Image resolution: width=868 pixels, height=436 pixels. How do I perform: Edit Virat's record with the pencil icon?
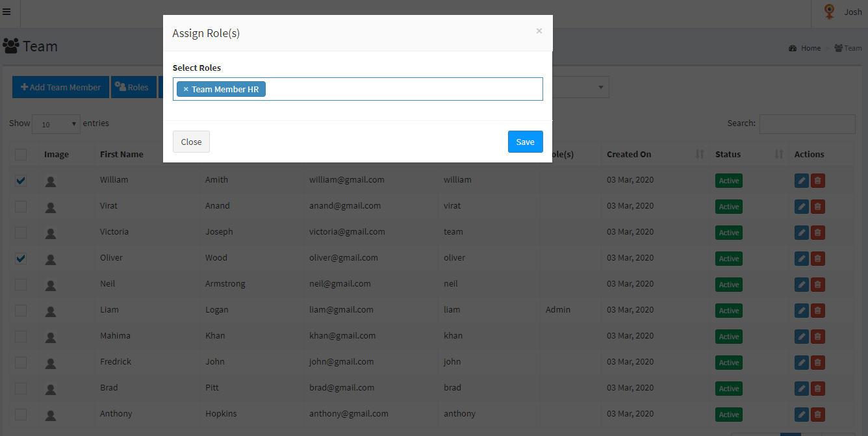click(802, 207)
